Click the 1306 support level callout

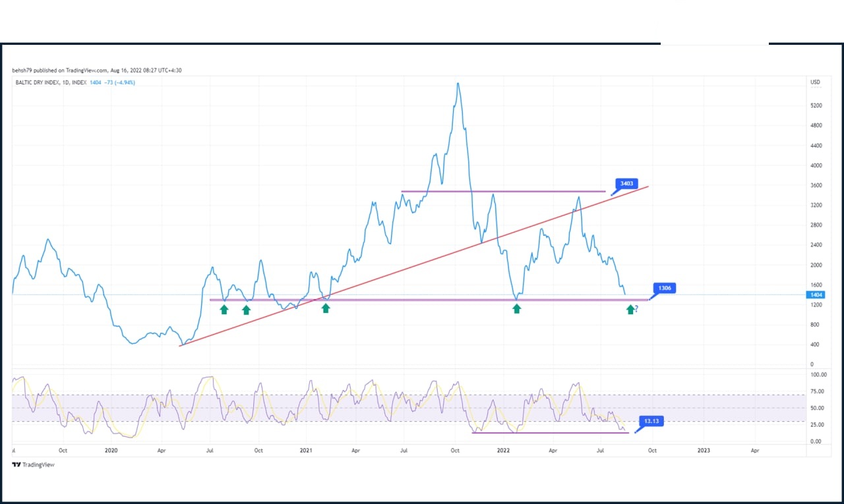pyautogui.click(x=663, y=288)
